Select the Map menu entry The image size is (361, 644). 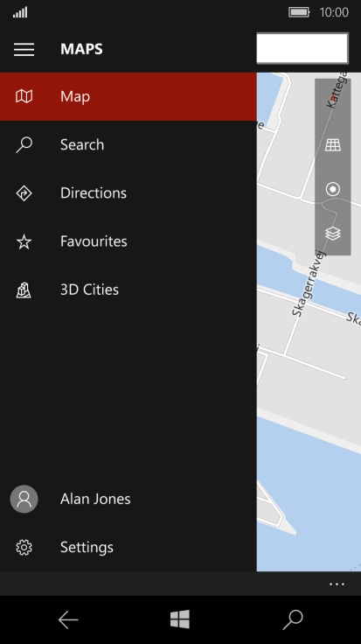(128, 96)
